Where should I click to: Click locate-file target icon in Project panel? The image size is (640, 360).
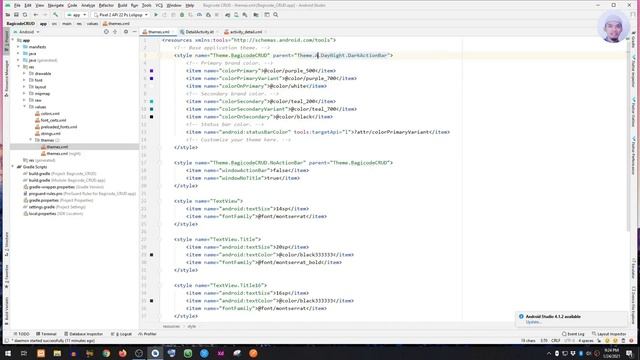click(106, 32)
